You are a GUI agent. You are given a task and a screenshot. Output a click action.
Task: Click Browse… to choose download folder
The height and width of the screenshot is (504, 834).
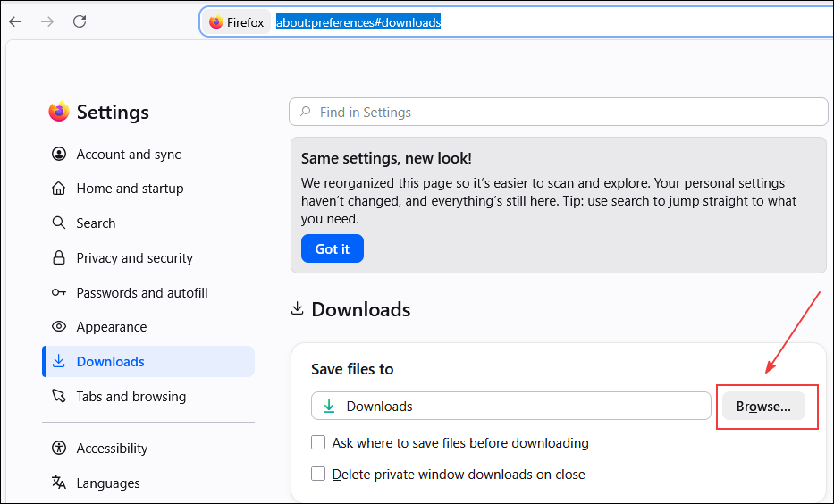[763, 407]
